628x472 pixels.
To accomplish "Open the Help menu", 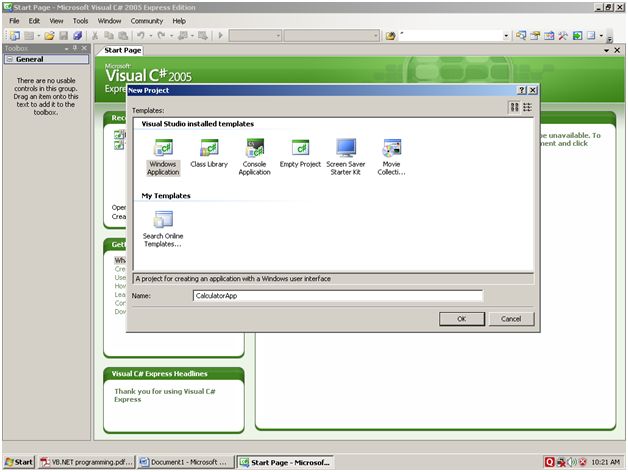I will point(179,21).
